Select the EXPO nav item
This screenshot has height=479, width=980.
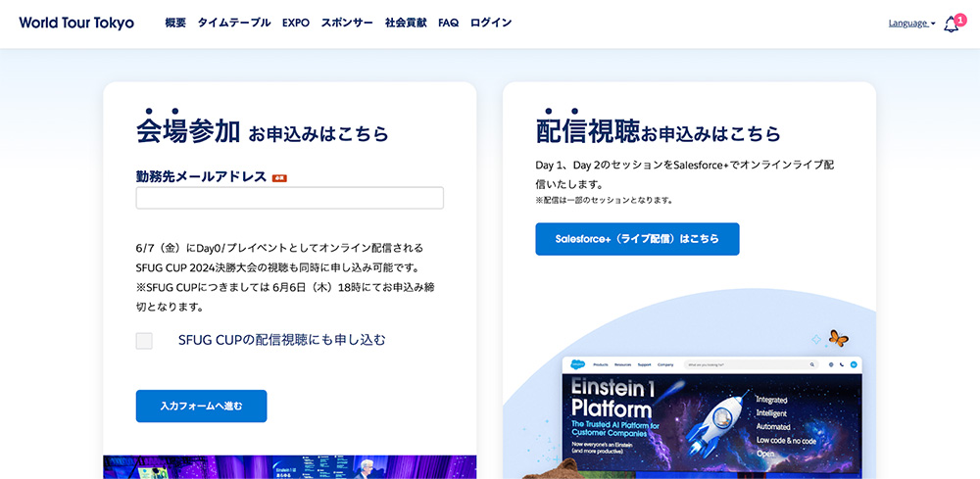296,23
